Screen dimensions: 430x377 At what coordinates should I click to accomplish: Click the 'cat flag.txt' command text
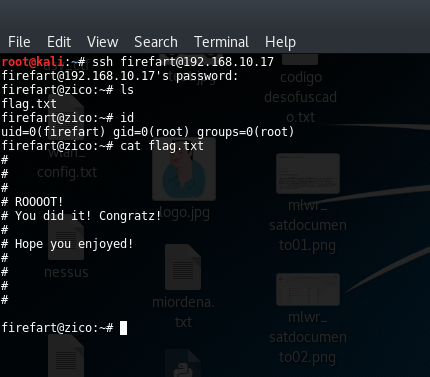pos(162,146)
